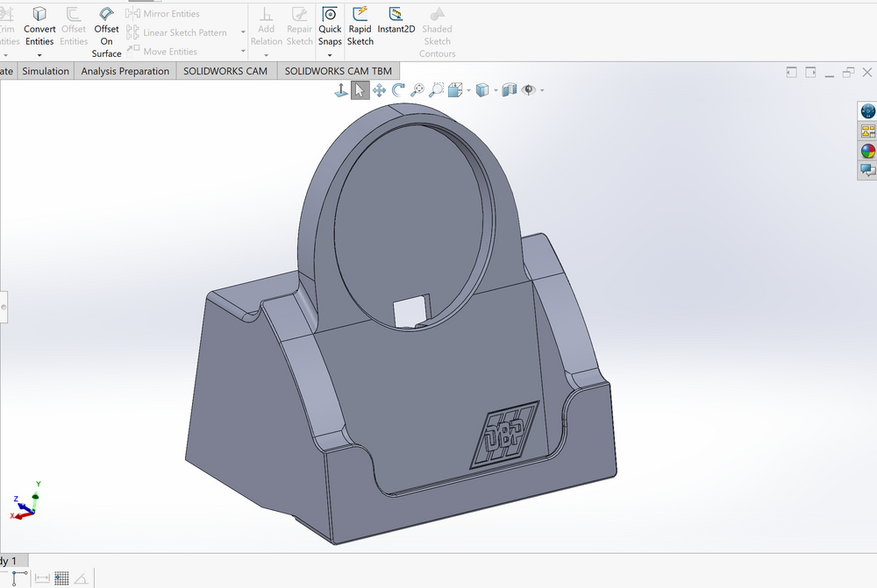This screenshot has height=588, width=877.
Task: Click the Mirror Entities button
Action: [163, 13]
